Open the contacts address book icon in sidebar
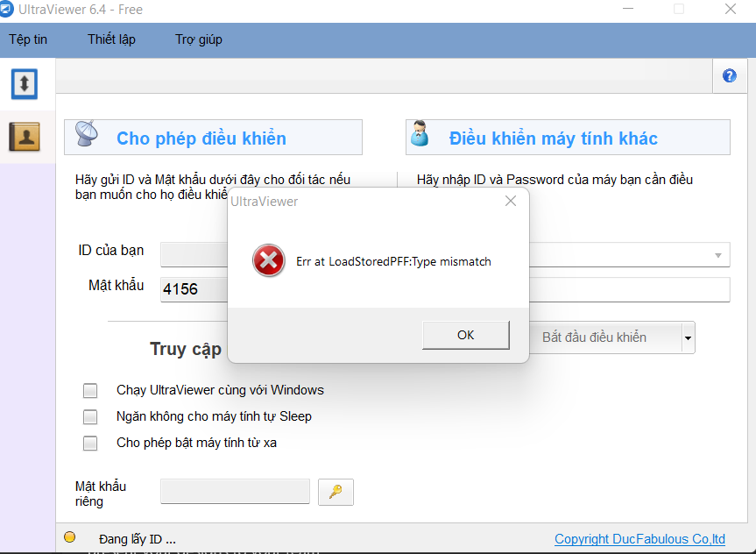 pos(25,137)
